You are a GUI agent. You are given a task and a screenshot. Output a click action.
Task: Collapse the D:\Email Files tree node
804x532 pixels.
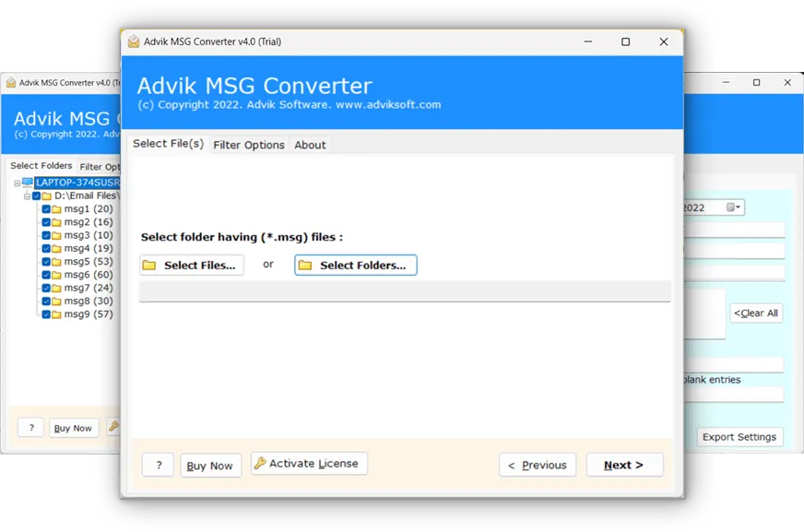27,196
